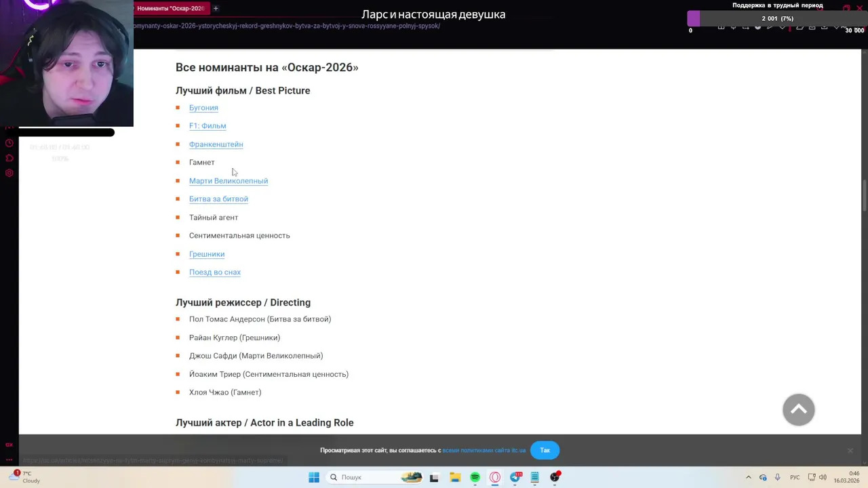The height and width of the screenshot is (488, 868).
Task: Open the network tray icon
Action: point(812,477)
